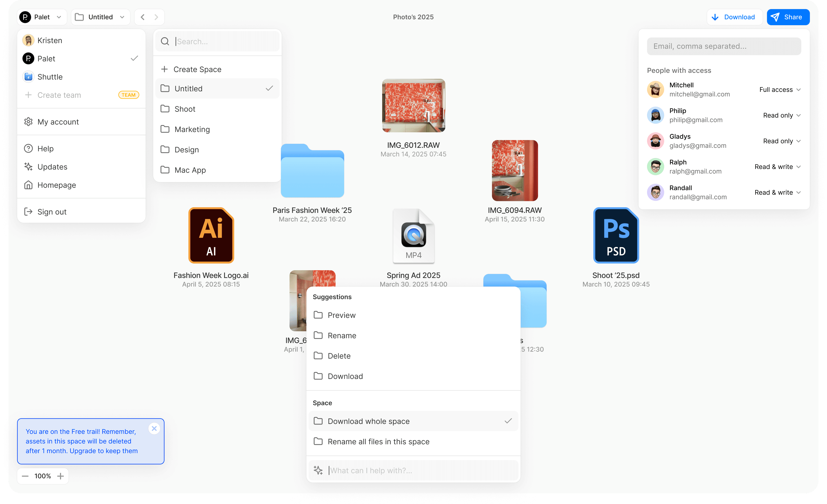This screenshot has height=504, width=827.
Task: Click the Download button in header
Action: (x=734, y=17)
